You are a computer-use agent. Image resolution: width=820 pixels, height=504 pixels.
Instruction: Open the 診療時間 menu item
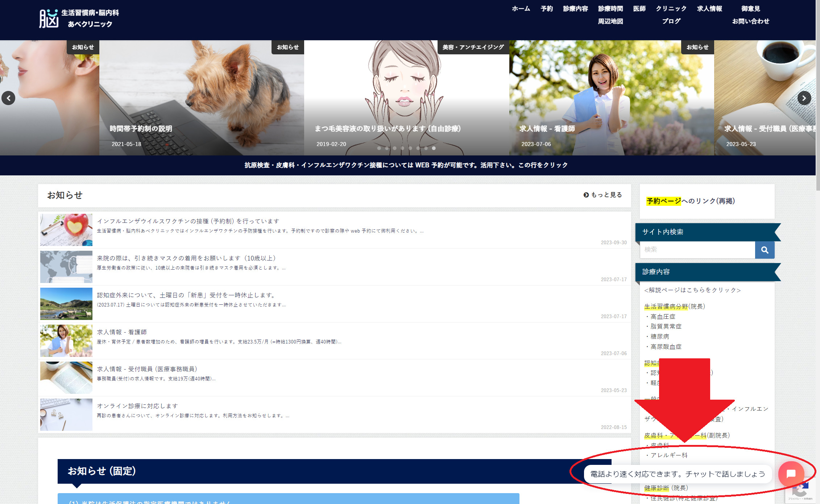click(610, 9)
